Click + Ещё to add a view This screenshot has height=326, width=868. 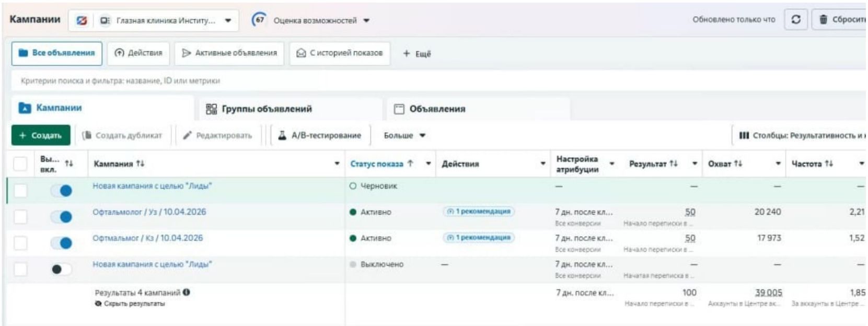[x=417, y=54]
